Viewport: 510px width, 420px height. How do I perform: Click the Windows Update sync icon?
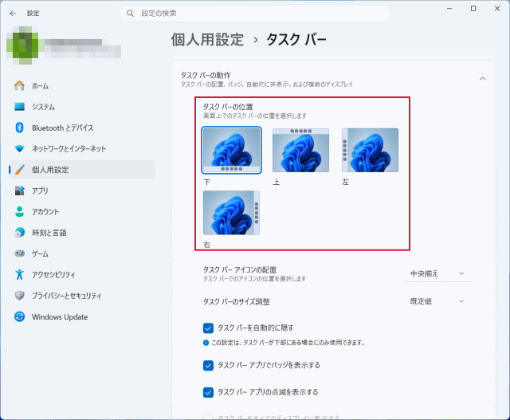tap(19, 316)
